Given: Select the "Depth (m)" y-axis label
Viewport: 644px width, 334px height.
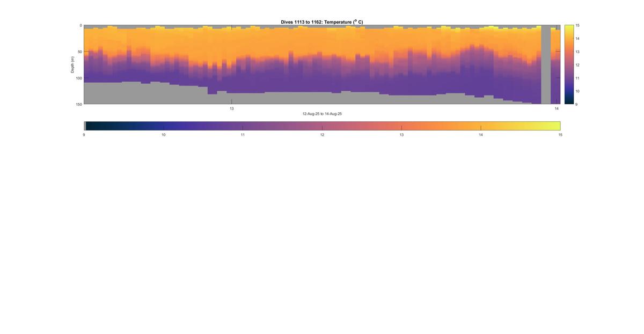Looking at the screenshot, I should coord(72,65).
